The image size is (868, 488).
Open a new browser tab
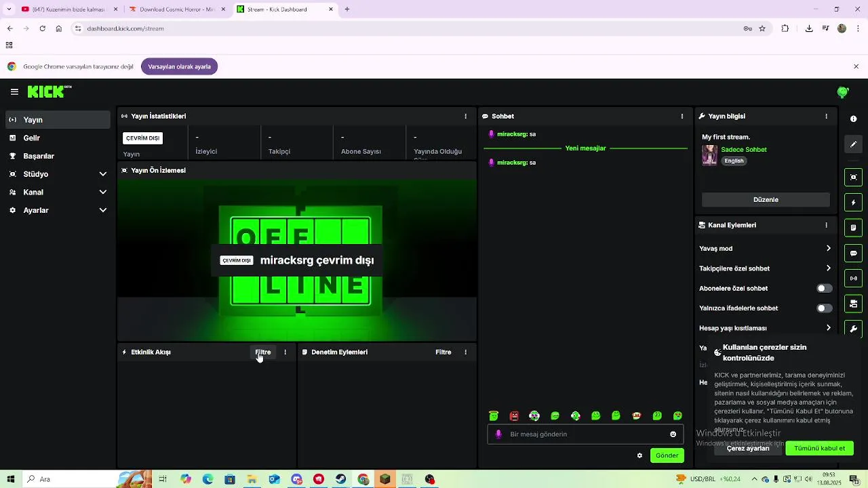click(347, 9)
